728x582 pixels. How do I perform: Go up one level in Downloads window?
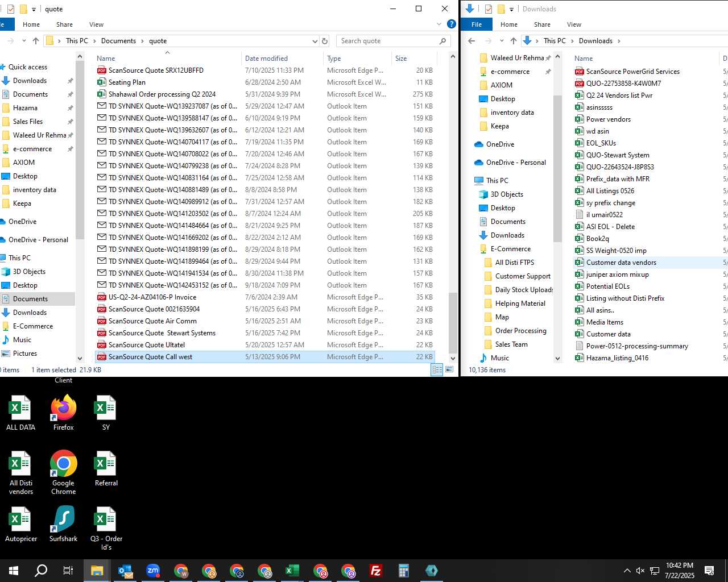point(514,41)
